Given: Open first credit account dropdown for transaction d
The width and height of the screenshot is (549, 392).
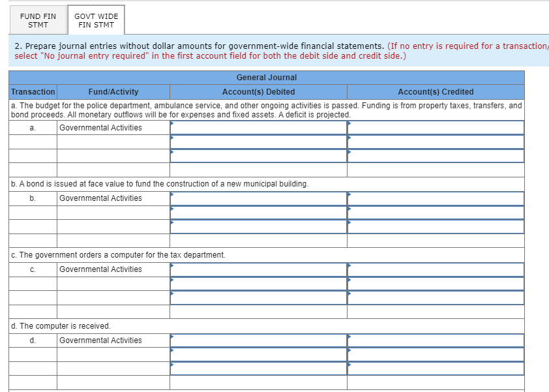Looking at the screenshot, I should (436, 340).
